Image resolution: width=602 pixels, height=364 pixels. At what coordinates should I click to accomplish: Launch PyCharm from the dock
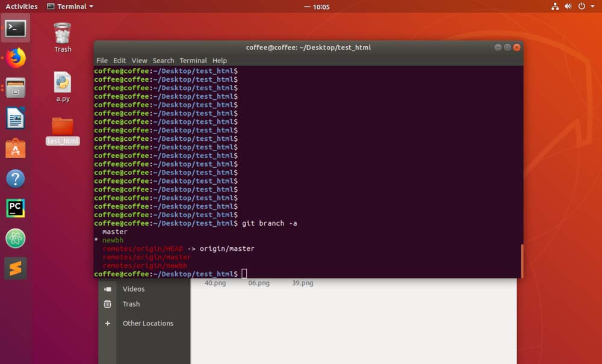16,208
